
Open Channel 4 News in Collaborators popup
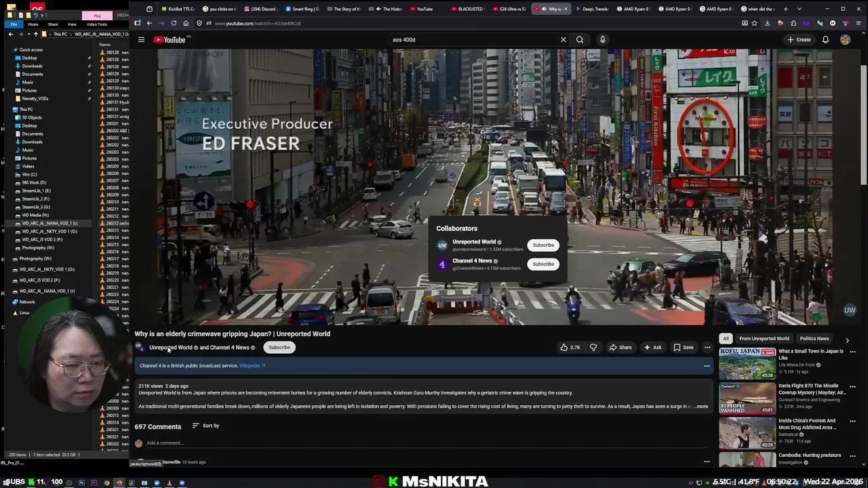point(472,261)
